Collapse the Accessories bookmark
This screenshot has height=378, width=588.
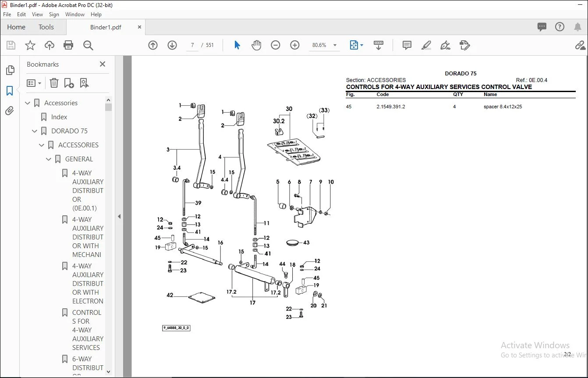tap(28, 103)
